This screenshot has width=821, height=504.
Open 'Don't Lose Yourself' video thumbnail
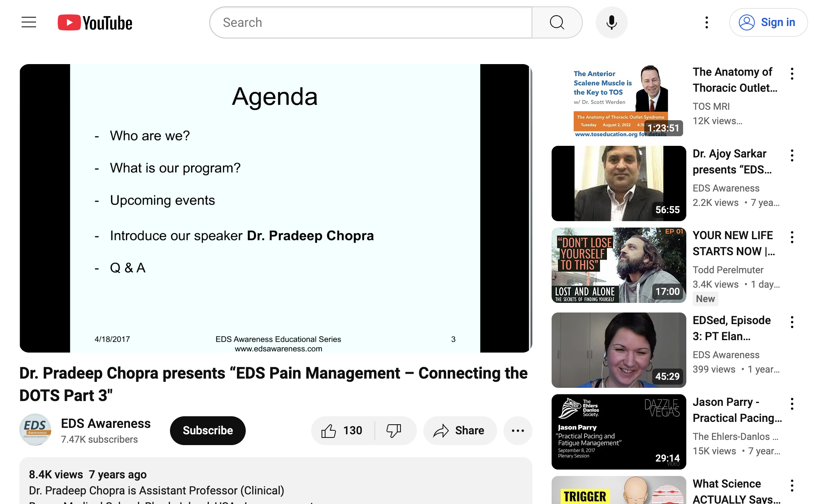point(619,265)
